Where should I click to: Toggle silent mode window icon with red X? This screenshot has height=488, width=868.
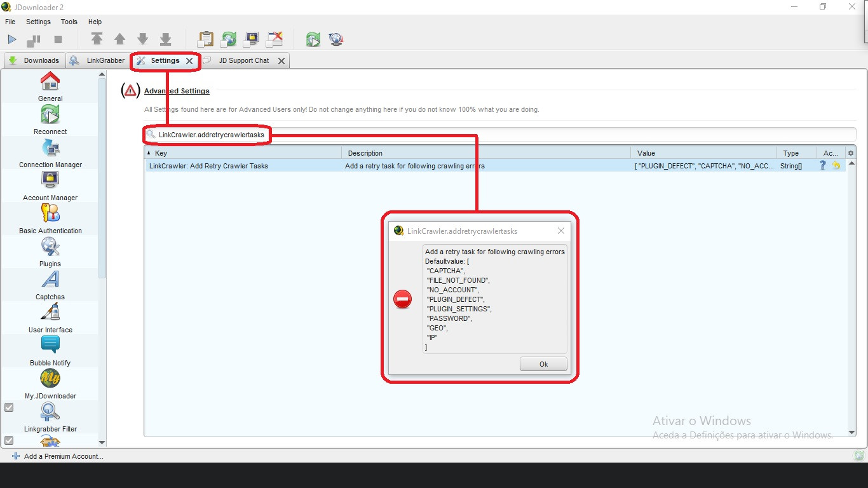pos(274,39)
